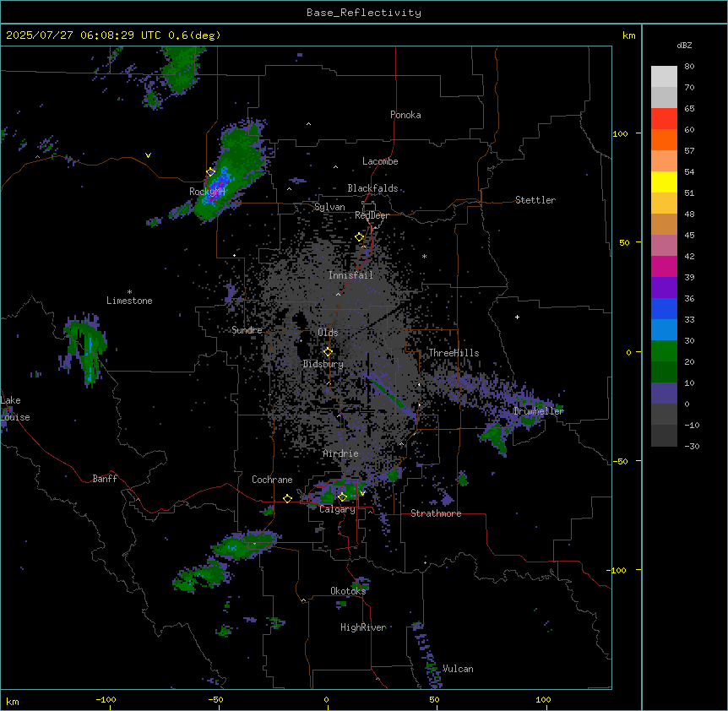Click the Airdrie city label

point(340,453)
